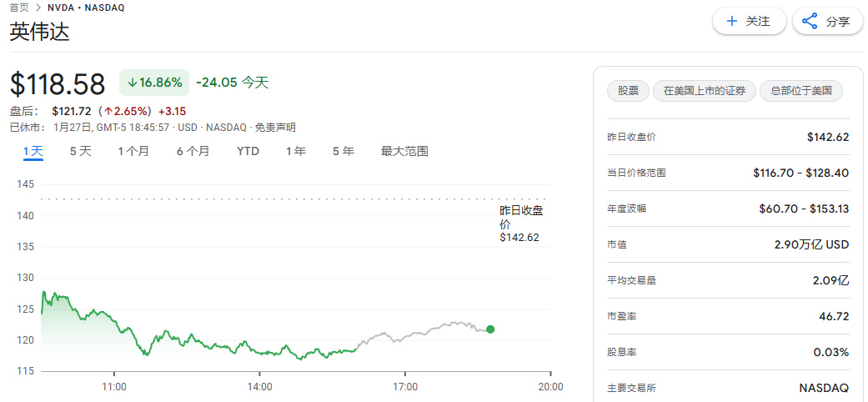868x402 pixels.
Task: Click the green dot at chart end
Action: pos(490,329)
